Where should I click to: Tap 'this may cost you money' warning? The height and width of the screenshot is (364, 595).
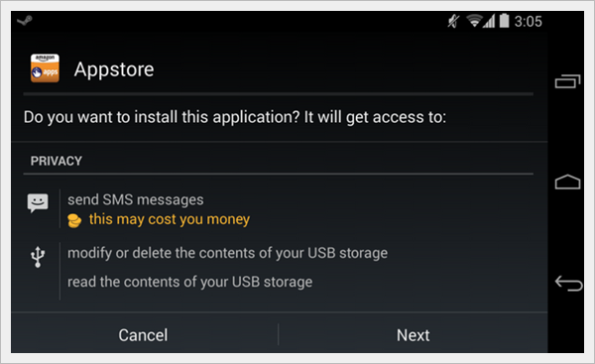click(170, 219)
